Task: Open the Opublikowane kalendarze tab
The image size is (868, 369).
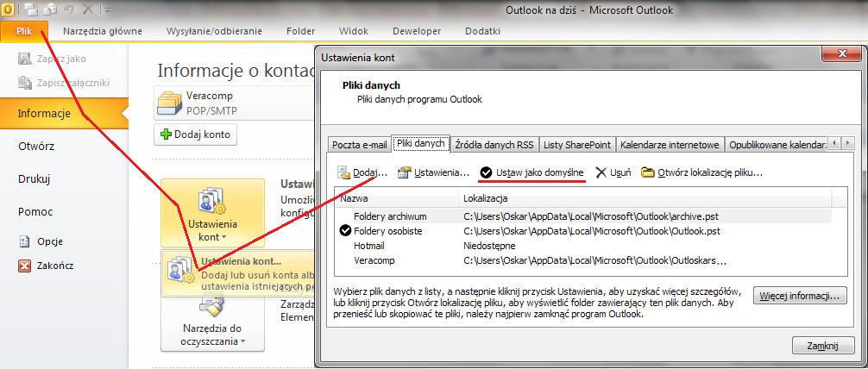Action: coord(777,145)
